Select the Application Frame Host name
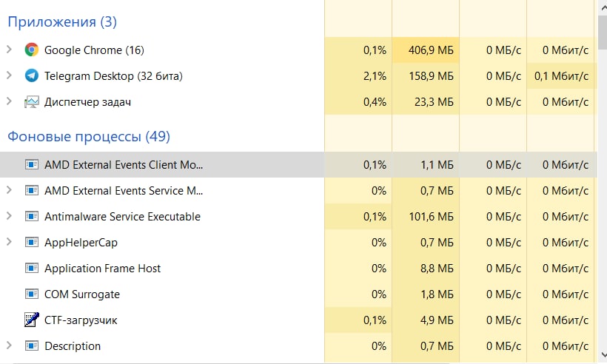The width and height of the screenshot is (607, 364). (103, 269)
